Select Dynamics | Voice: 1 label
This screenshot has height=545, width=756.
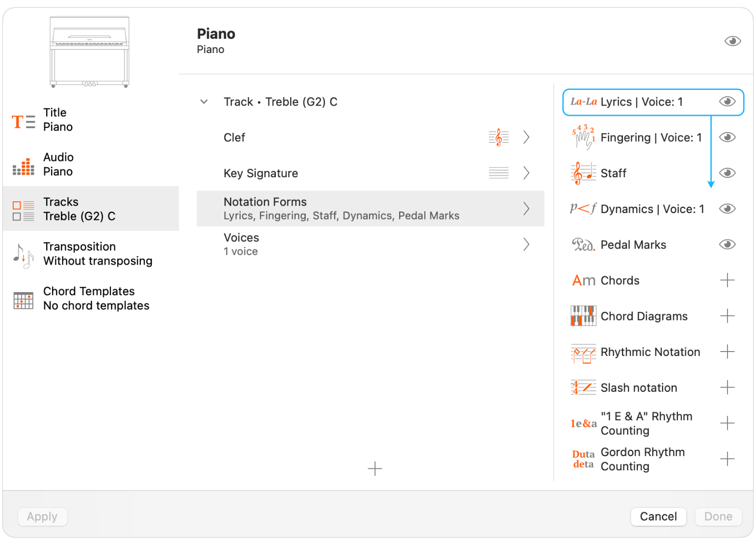coord(652,209)
